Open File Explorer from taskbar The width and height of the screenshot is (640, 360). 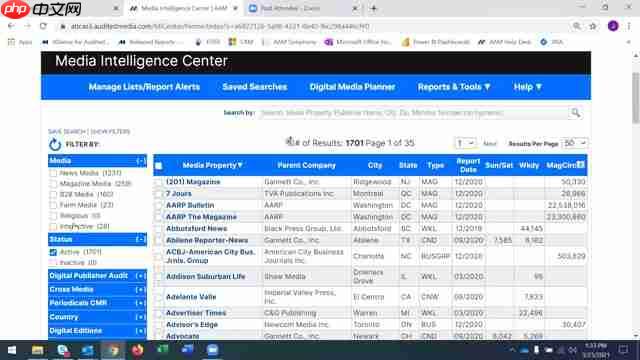pos(37,350)
